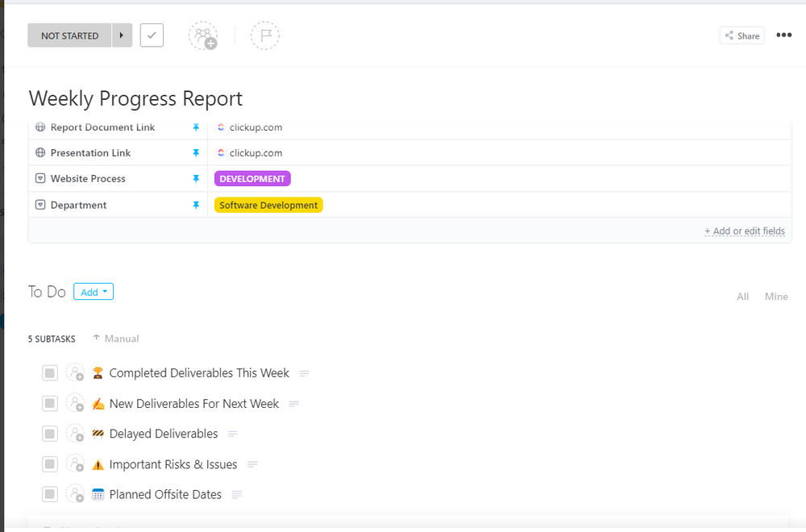
Task: Select the yellow Software Development tag
Action: coord(268,205)
